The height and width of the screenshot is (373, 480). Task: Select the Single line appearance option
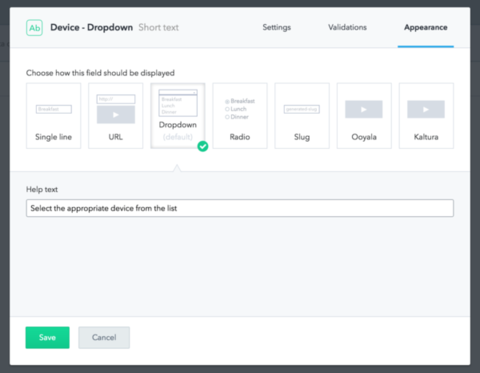tap(54, 116)
